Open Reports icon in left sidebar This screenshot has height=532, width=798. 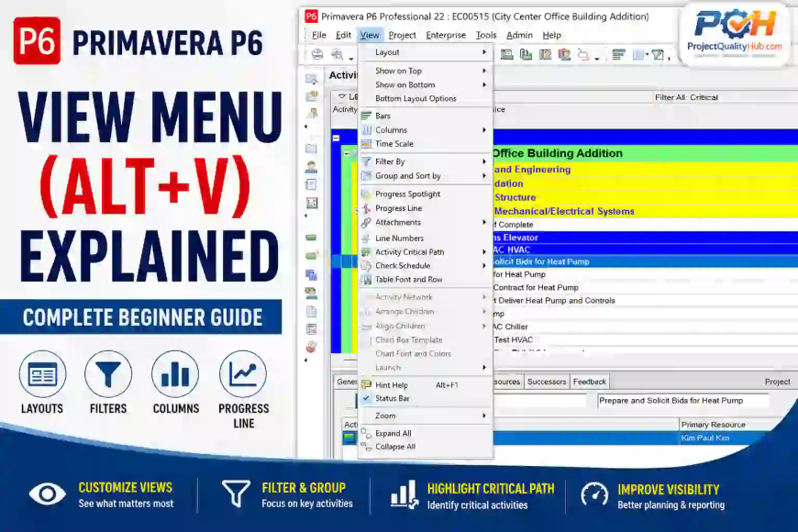[x=312, y=184]
